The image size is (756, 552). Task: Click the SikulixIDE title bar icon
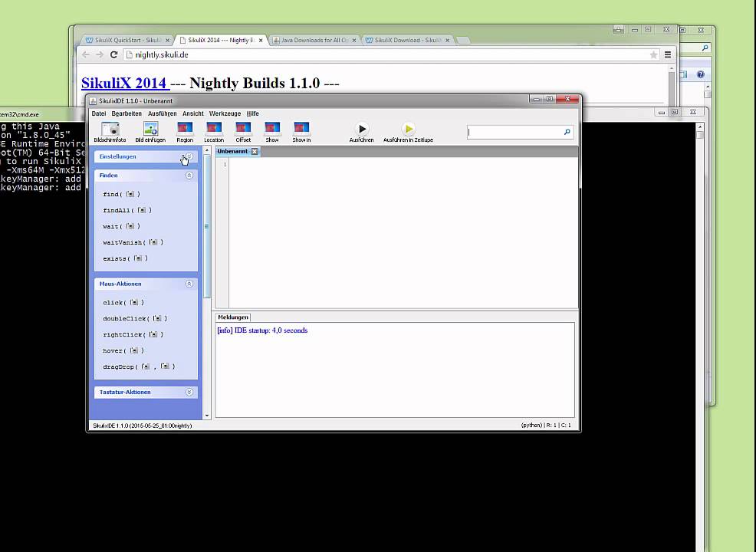(93, 100)
